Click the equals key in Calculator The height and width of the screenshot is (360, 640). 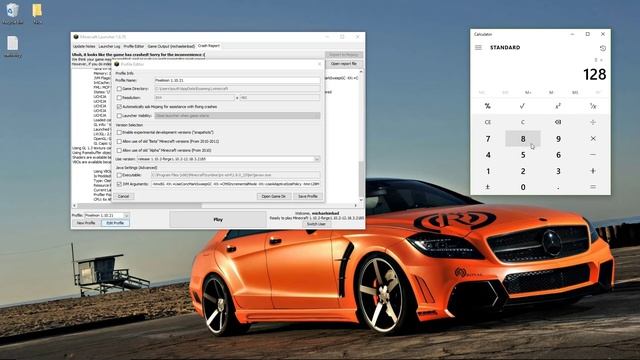point(593,187)
